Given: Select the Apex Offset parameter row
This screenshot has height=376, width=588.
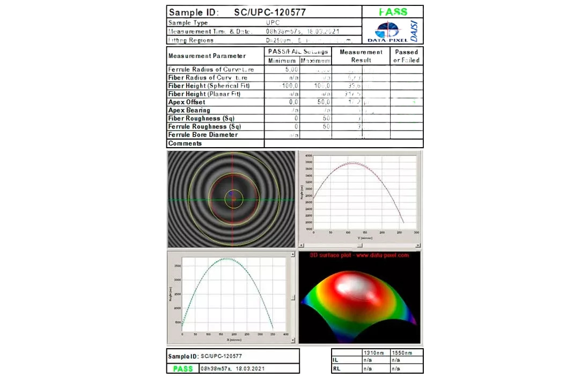Looking at the screenshot, I should [215, 102].
